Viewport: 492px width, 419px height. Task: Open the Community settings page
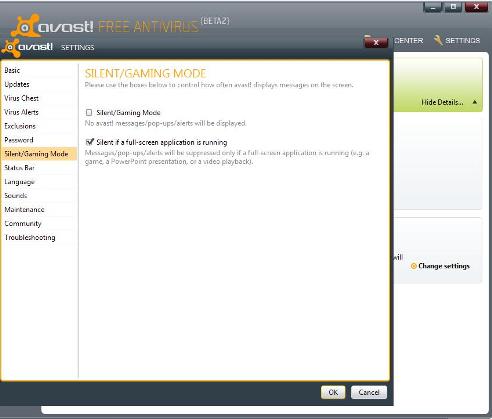(x=39, y=224)
